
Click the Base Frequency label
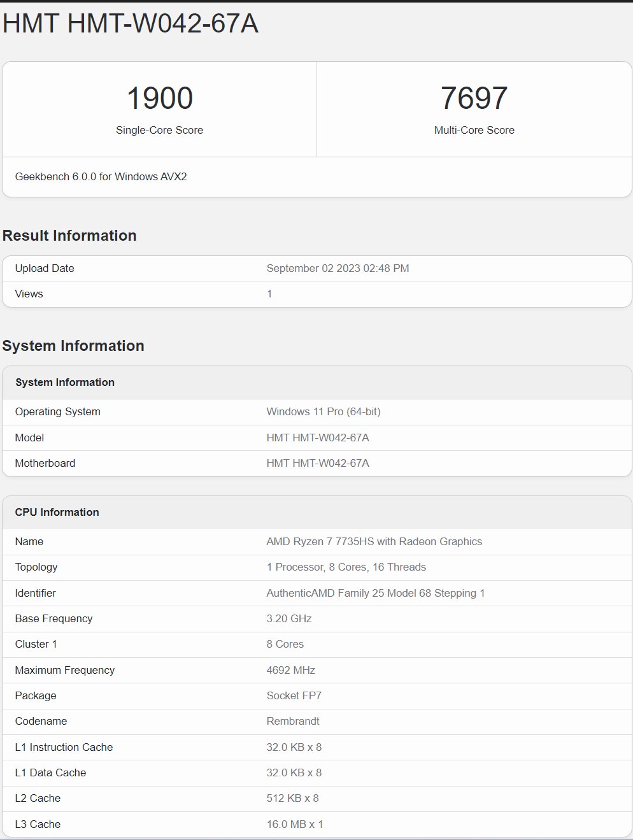[54, 618]
